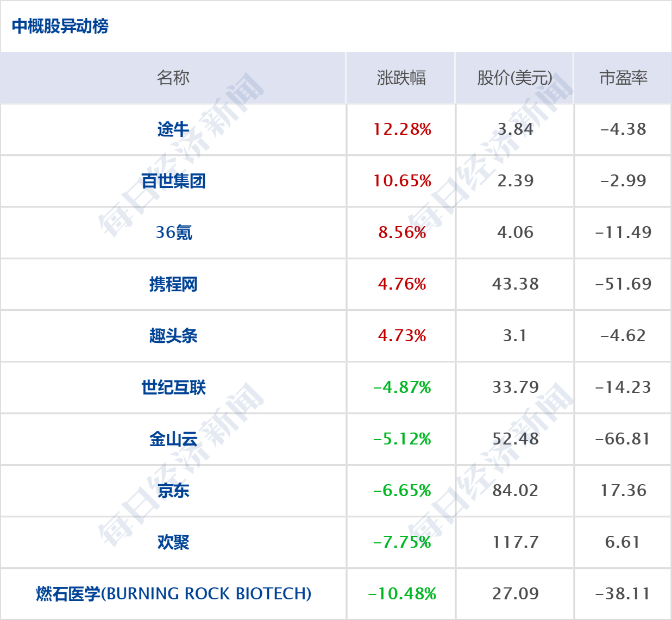The width and height of the screenshot is (672, 620).
Task: Open the 世纪互联 stock link
Action: [x=173, y=387]
